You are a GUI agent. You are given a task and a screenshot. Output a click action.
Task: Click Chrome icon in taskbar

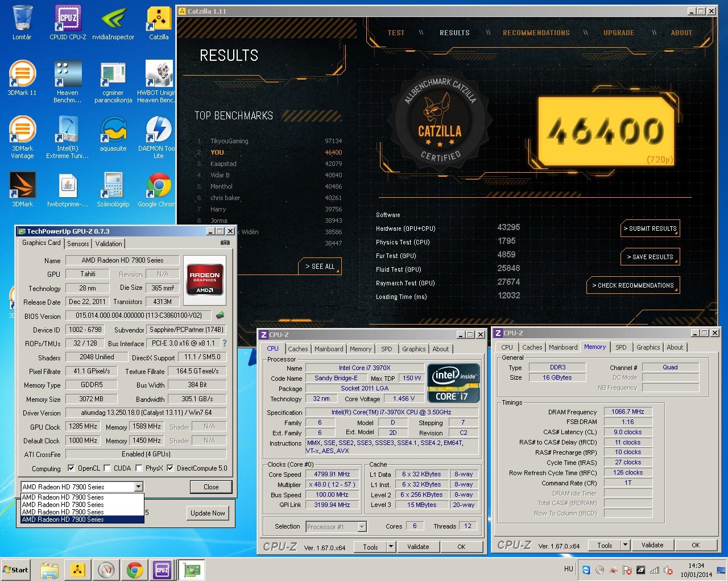coord(135,569)
